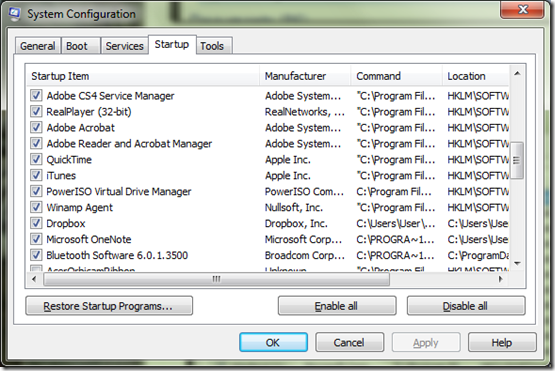Open the Tools tab
The width and height of the screenshot is (555, 371).
(214, 46)
